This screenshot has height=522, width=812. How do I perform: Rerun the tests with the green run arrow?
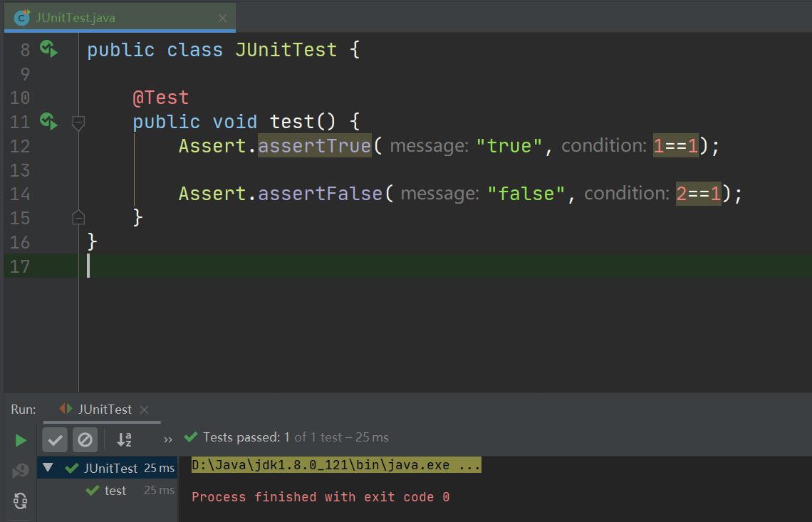[x=20, y=440]
